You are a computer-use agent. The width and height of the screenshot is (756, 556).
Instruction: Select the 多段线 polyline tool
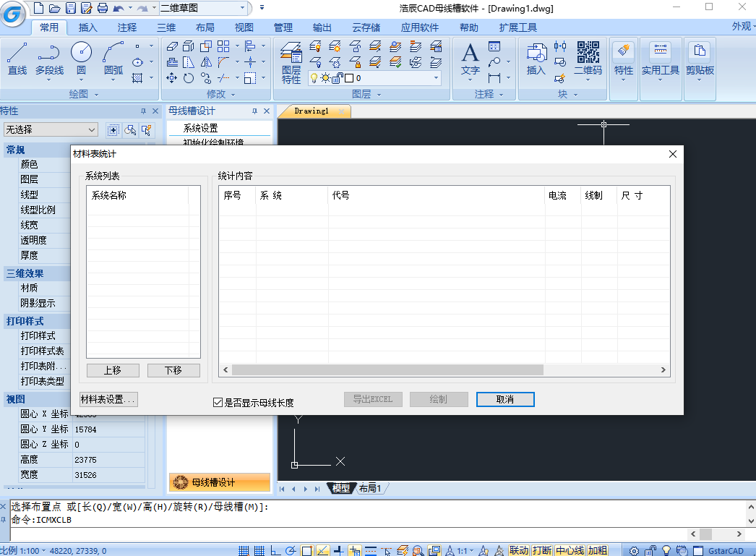(x=49, y=59)
